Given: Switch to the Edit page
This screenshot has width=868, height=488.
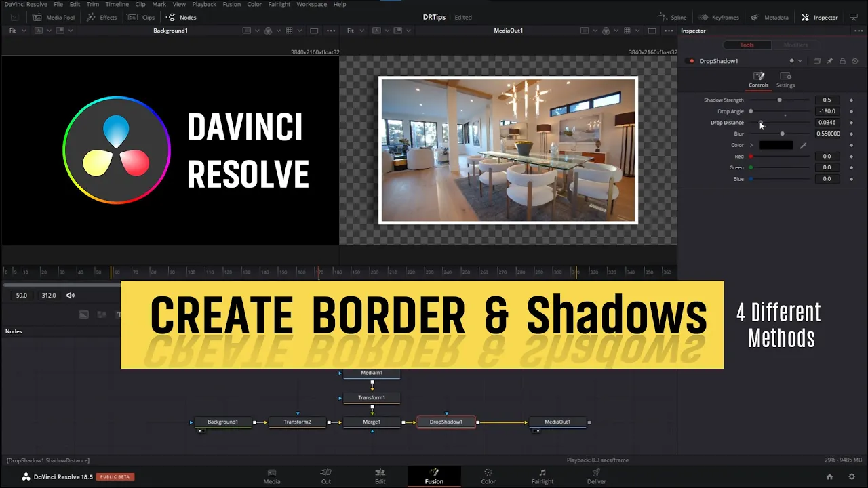Looking at the screenshot, I should pos(380,476).
